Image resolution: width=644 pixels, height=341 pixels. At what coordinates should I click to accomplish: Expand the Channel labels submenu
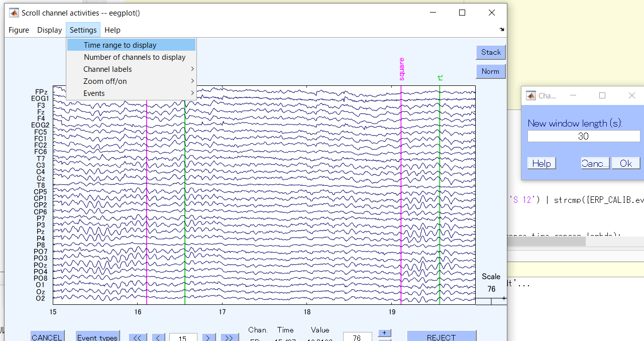point(108,69)
